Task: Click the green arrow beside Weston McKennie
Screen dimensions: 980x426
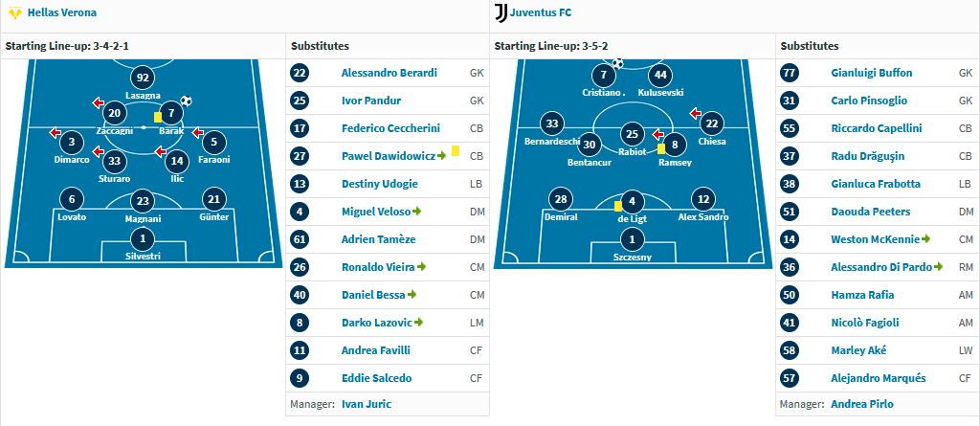Action: point(926,239)
